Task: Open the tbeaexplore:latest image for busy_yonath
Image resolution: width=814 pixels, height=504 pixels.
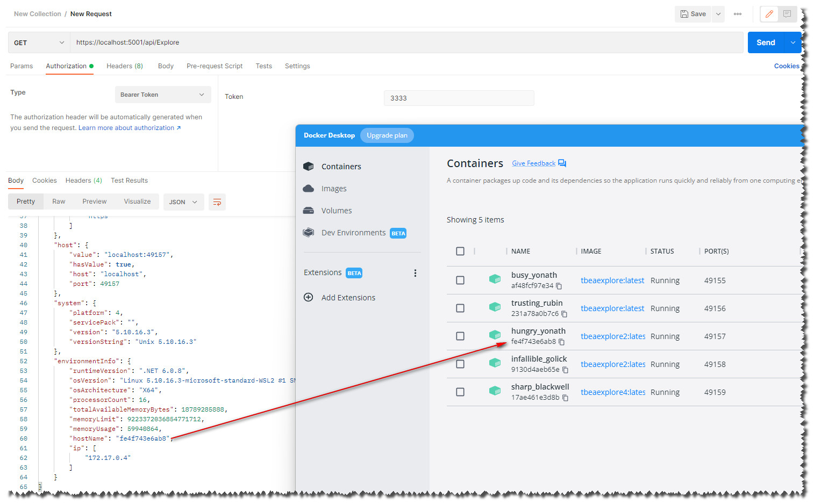Action: point(612,280)
